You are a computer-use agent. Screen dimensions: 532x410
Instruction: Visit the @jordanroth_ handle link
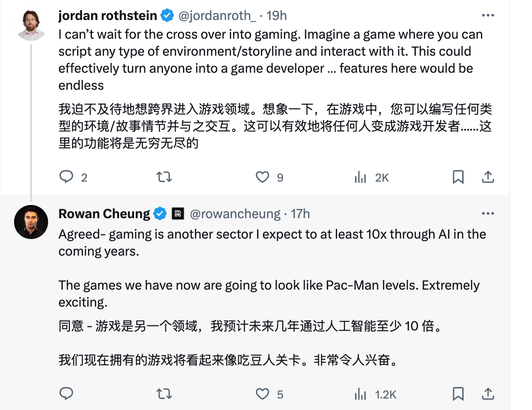(217, 16)
